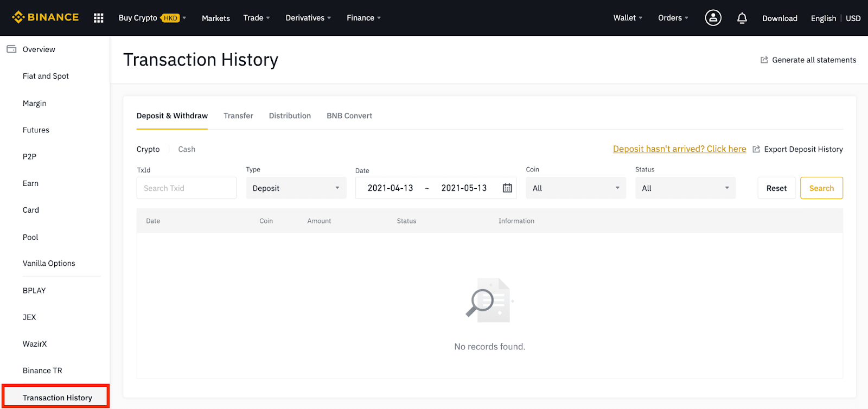Expand the Wallet menu in header
This screenshot has height=409, width=868.
point(628,18)
